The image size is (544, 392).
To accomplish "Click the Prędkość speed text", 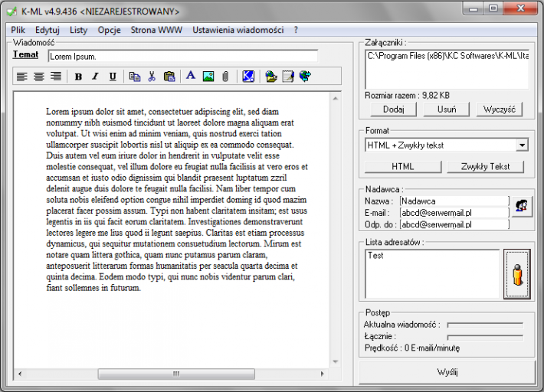I will point(412,348).
